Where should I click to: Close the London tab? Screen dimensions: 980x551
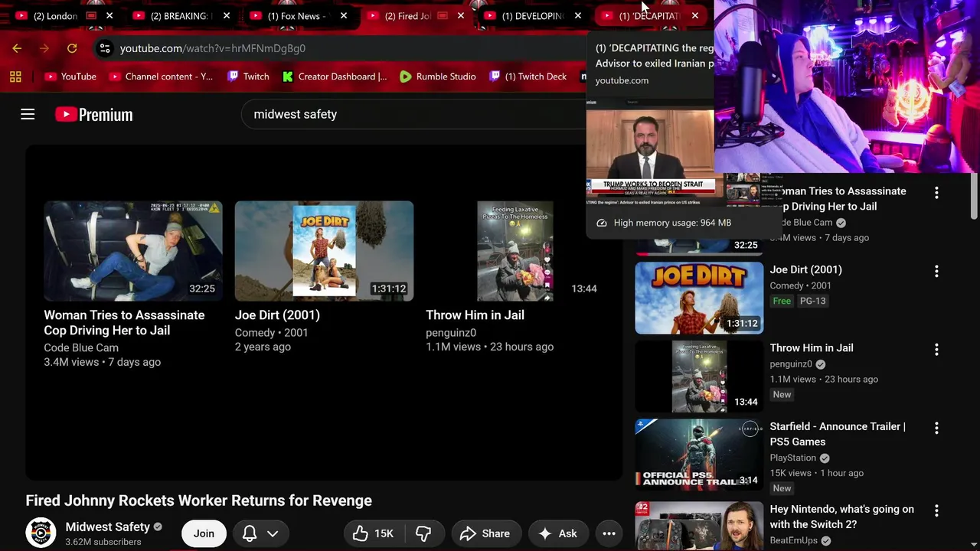coord(109,15)
